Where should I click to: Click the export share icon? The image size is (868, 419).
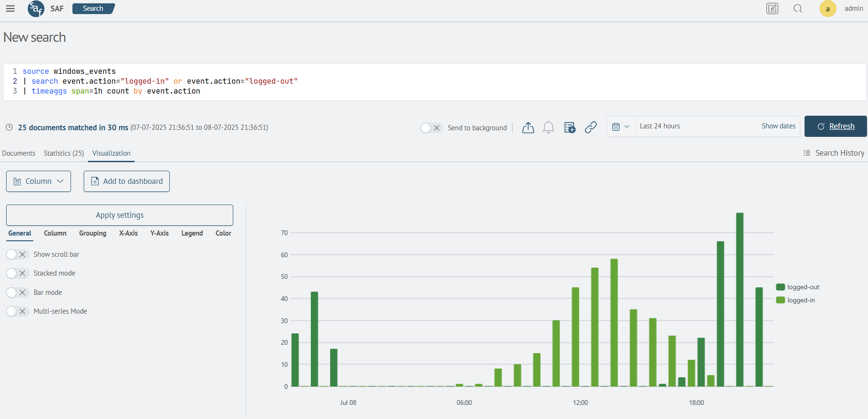(528, 127)
